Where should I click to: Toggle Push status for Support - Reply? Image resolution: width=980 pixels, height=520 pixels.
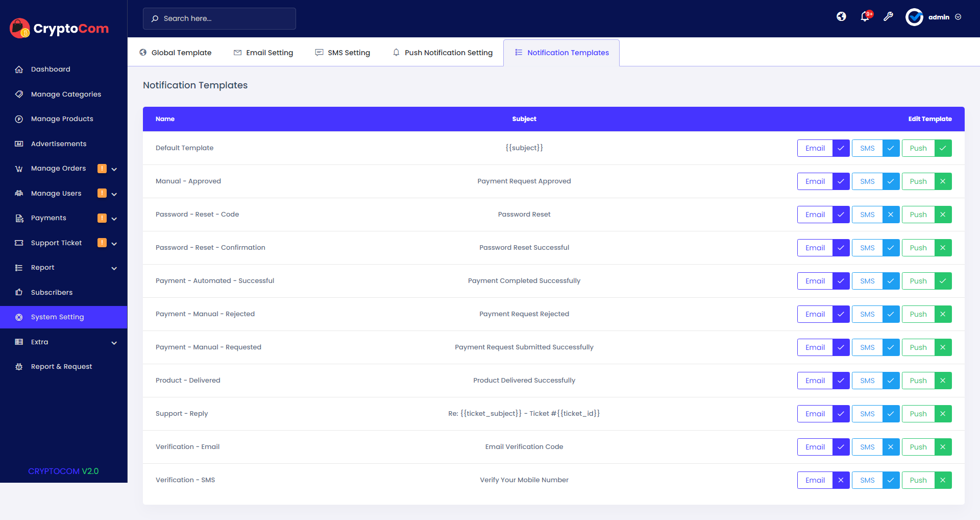pos(943,414)
